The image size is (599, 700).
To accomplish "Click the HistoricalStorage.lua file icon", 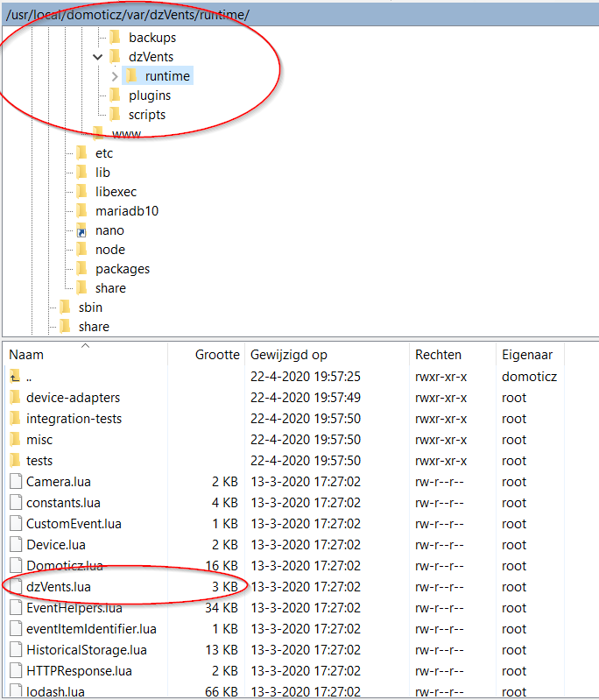I will click(x=16, y=649).
